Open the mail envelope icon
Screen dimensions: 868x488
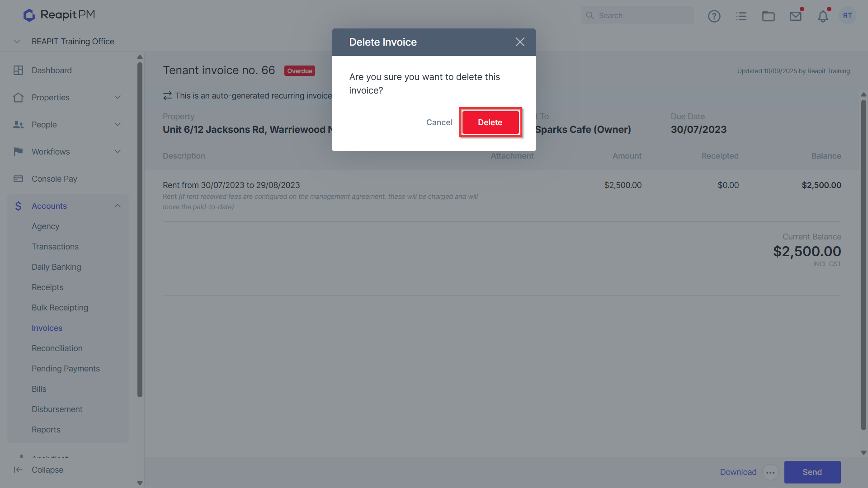796,16
